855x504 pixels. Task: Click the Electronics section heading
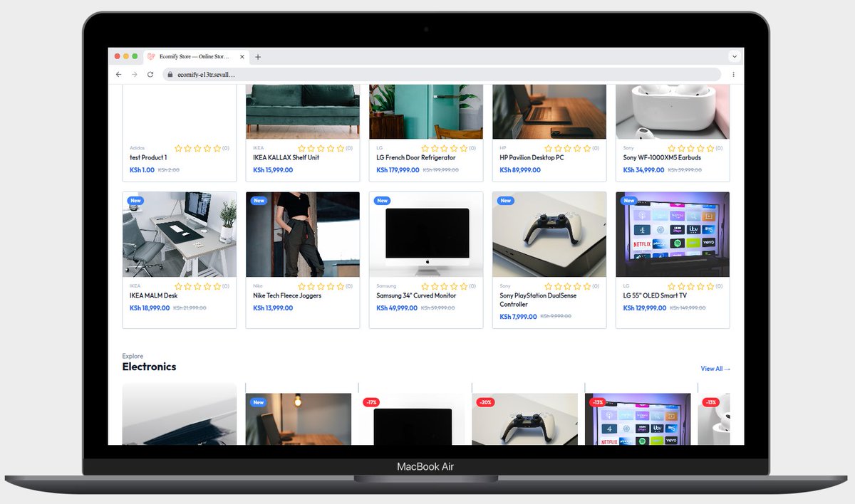(x=149, y=367)
